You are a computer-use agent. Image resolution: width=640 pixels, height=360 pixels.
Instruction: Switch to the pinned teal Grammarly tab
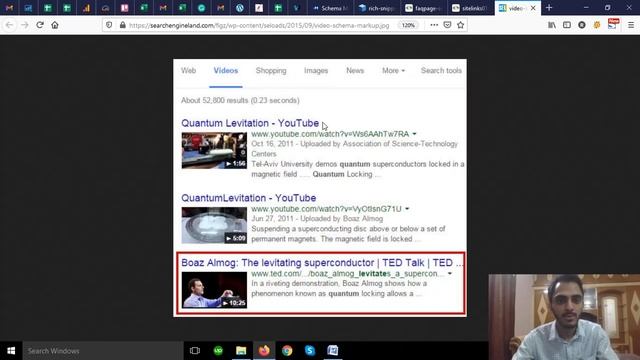(x=201, y=8)
